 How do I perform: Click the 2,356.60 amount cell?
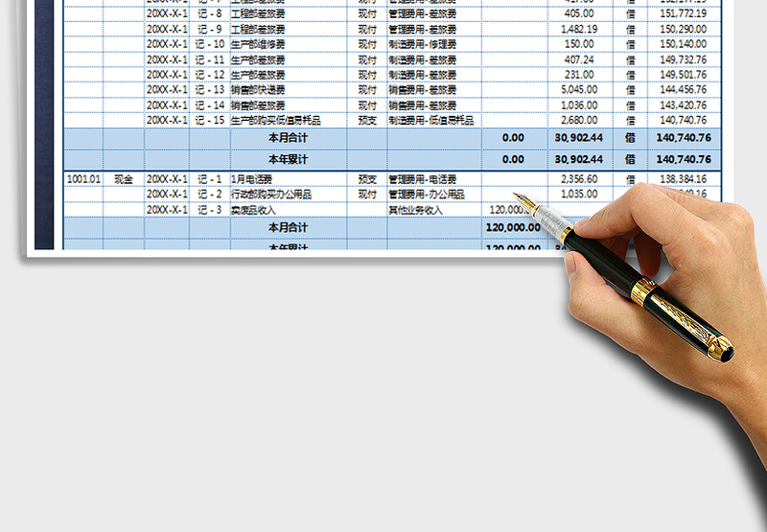point(578,179)
